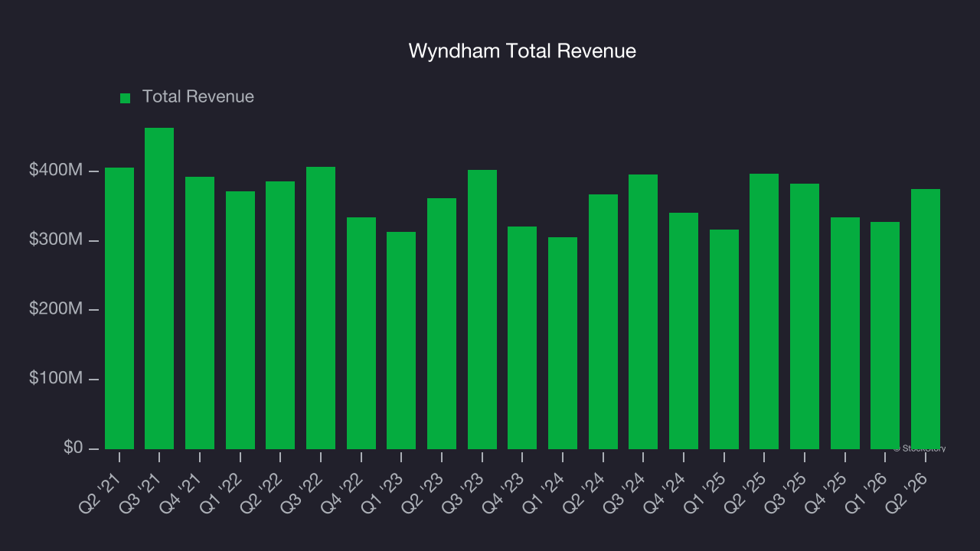The image size is (980, 551).
Task: Pick the Q3 '25 revenue bar
Action: 805,316
